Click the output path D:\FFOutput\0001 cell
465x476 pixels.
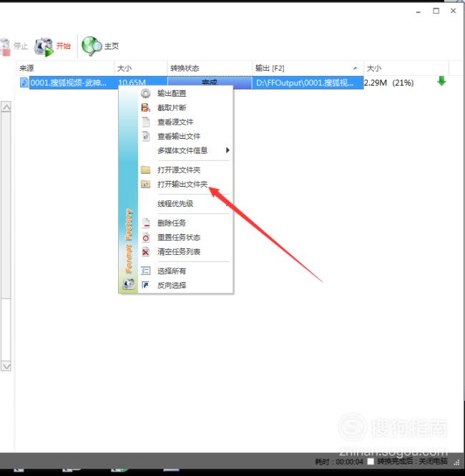click(308, 82)
